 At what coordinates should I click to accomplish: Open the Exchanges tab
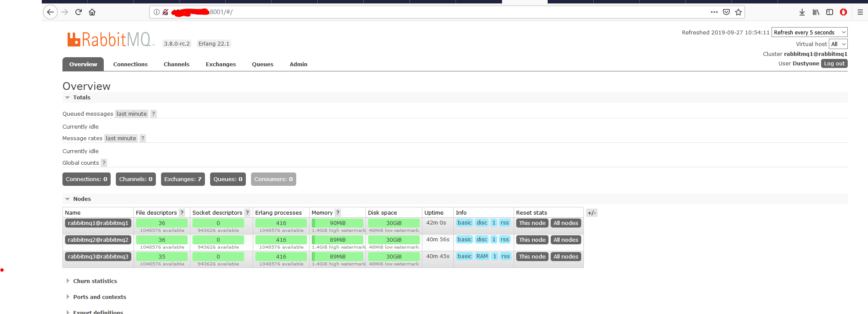[221, 64]
